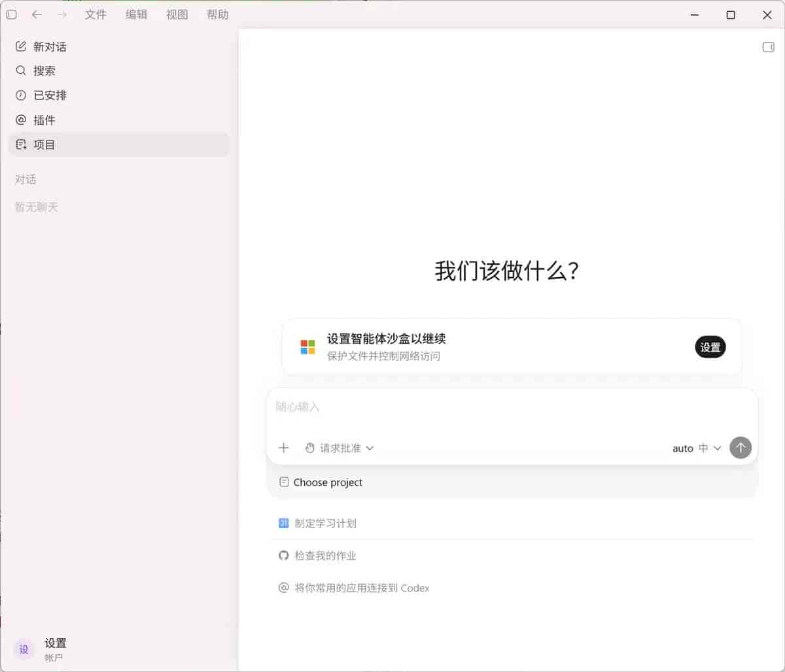The image size is (785, 672).
Task: Toggle the right side panel icon
Action: pyautogui.click(x=769, y=47)
